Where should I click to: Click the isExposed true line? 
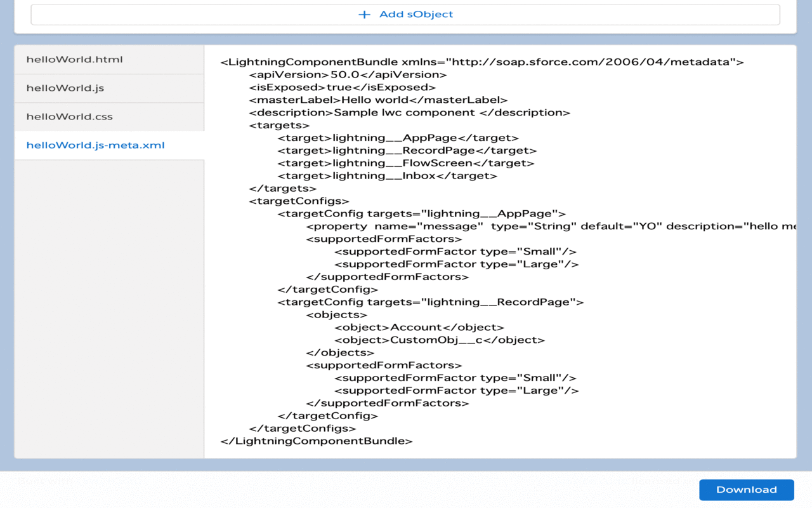(x=342, y=88)
